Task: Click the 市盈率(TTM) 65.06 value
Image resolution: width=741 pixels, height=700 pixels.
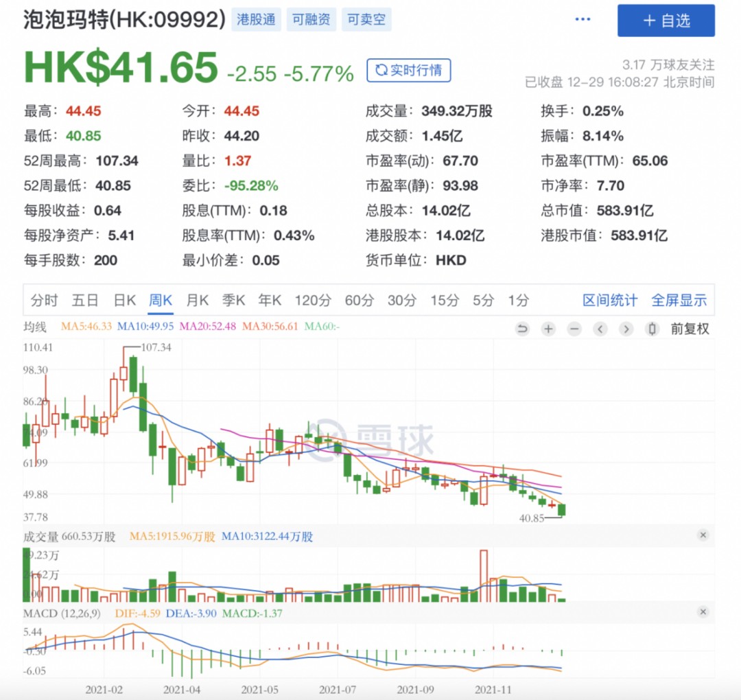Action: pos(650,161)
